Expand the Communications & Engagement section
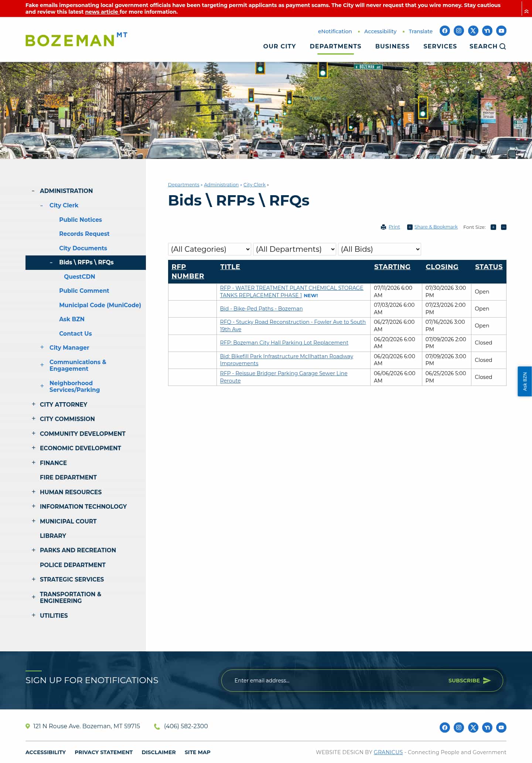This screenshot has height=763, width=532. point(42,365)
